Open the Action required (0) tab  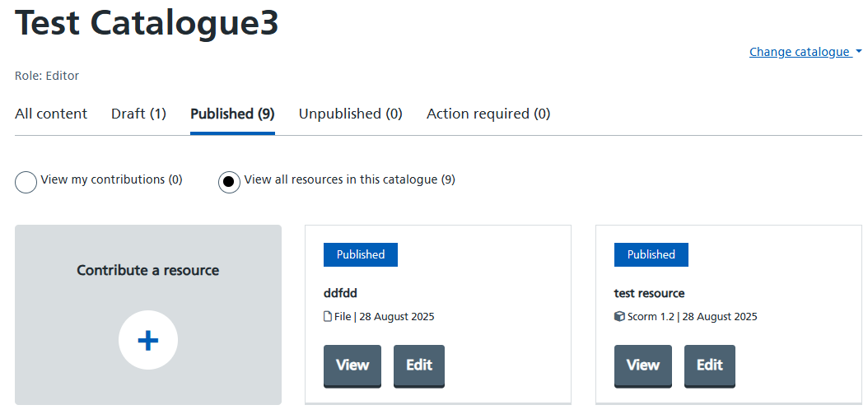click(488, 114)
